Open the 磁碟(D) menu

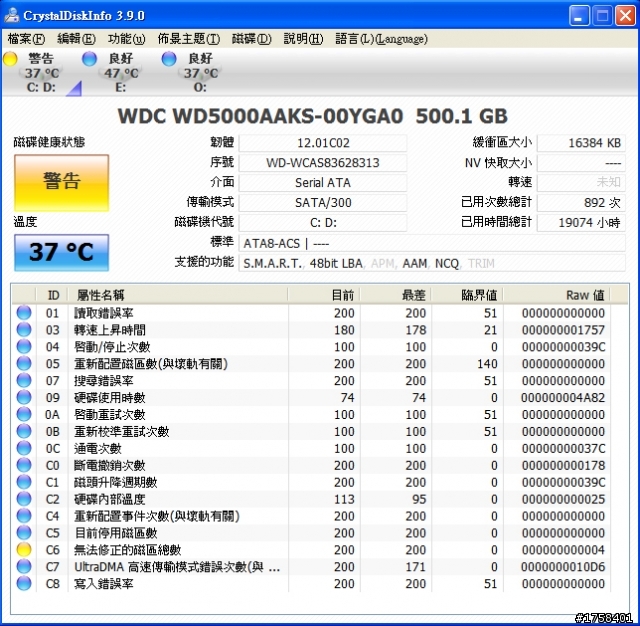pos(251,39)
